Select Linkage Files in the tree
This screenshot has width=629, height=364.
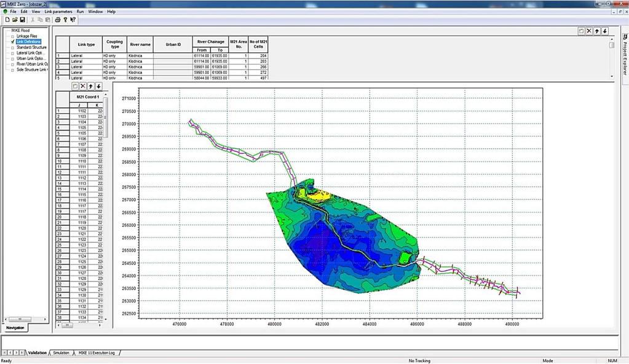click(27, 36)
